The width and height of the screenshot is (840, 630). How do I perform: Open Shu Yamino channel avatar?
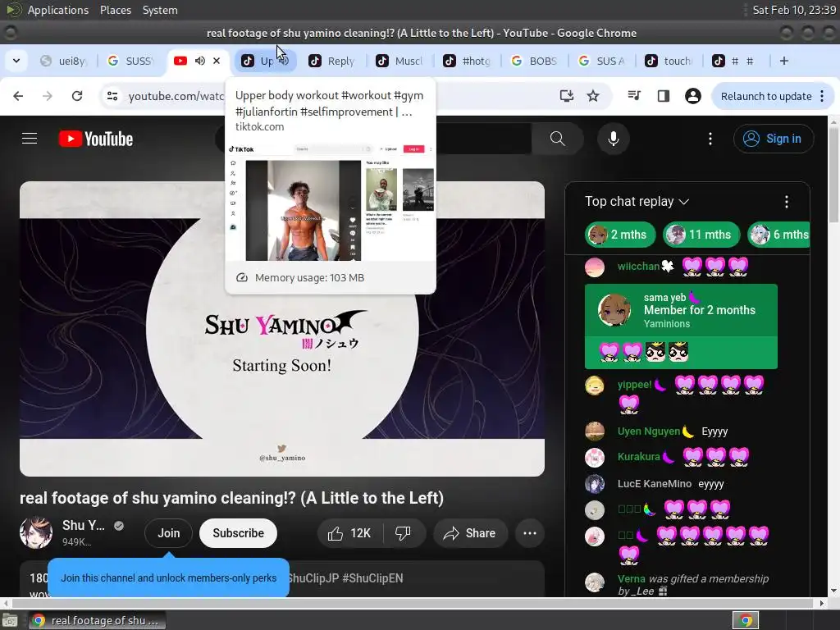[36, 533]
